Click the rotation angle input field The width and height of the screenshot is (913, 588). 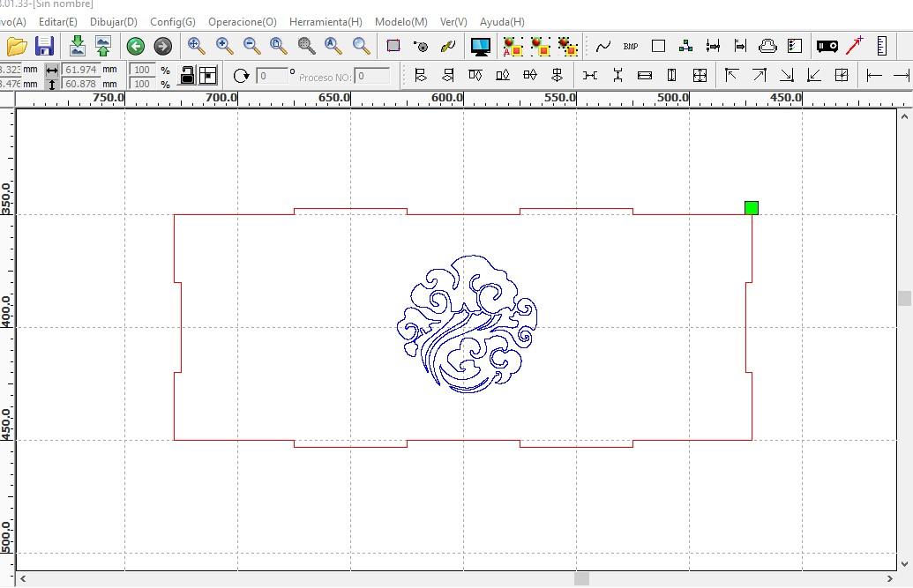click(272, 76)
